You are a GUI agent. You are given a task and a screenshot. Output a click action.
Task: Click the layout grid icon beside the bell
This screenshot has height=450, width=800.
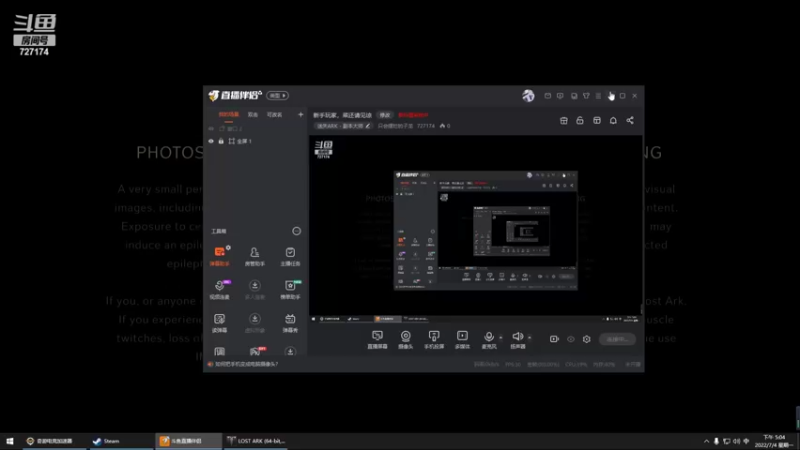tap(596, 120)
